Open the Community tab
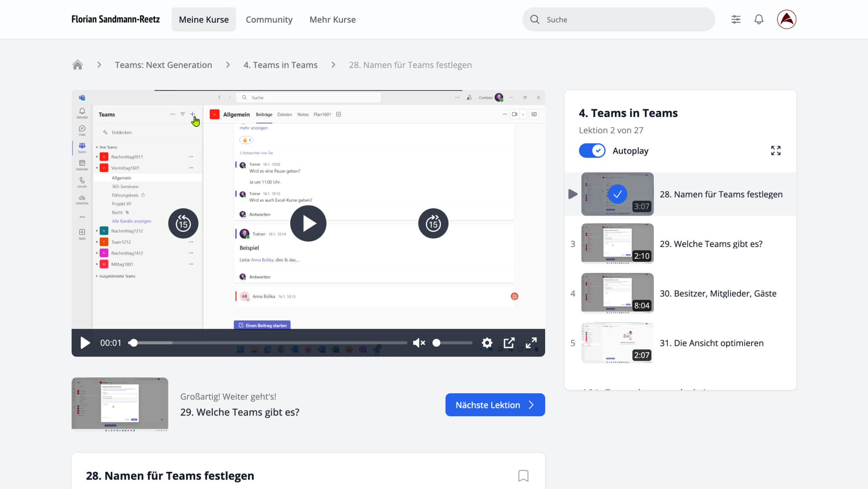Viewport: 868px width, 489px height. (x=269, y=20)
